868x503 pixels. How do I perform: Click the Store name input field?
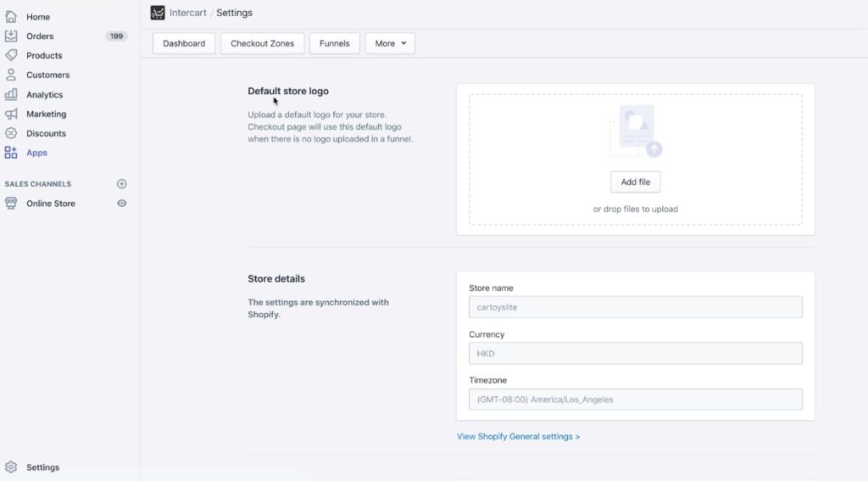[x=636, y=307]
